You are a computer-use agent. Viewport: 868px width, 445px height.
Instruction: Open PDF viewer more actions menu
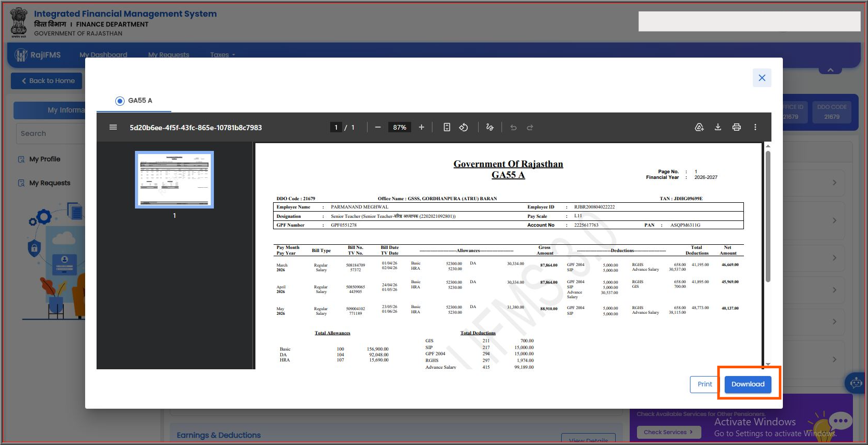click(755, 127)
